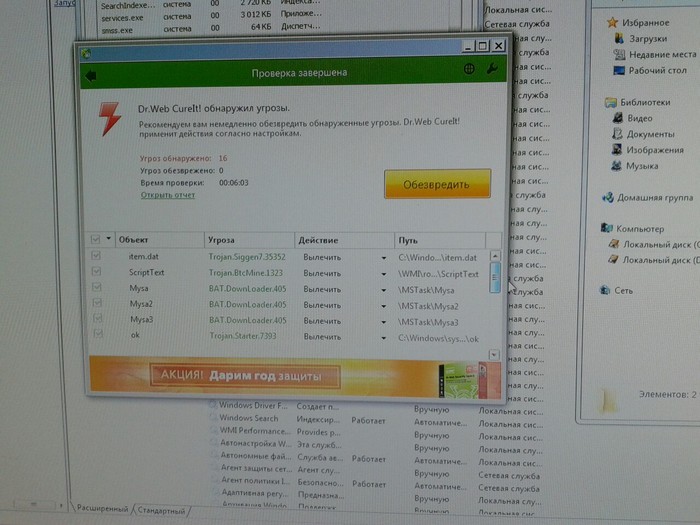
Task: Toggle the checkbox for ScriptText threat
Action: click(96, 273)
